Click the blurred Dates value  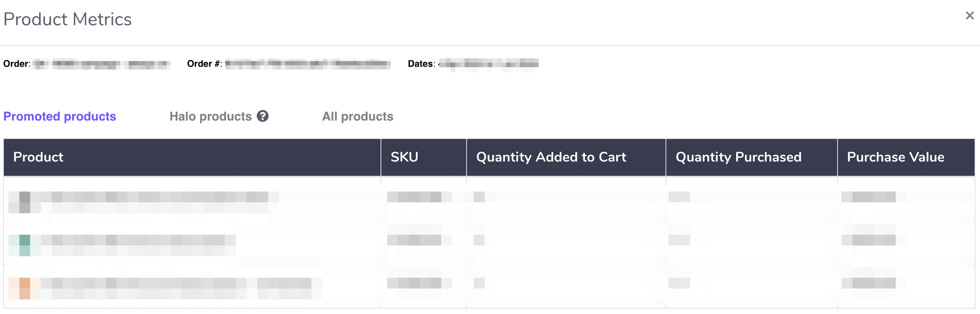coord(488,64)
